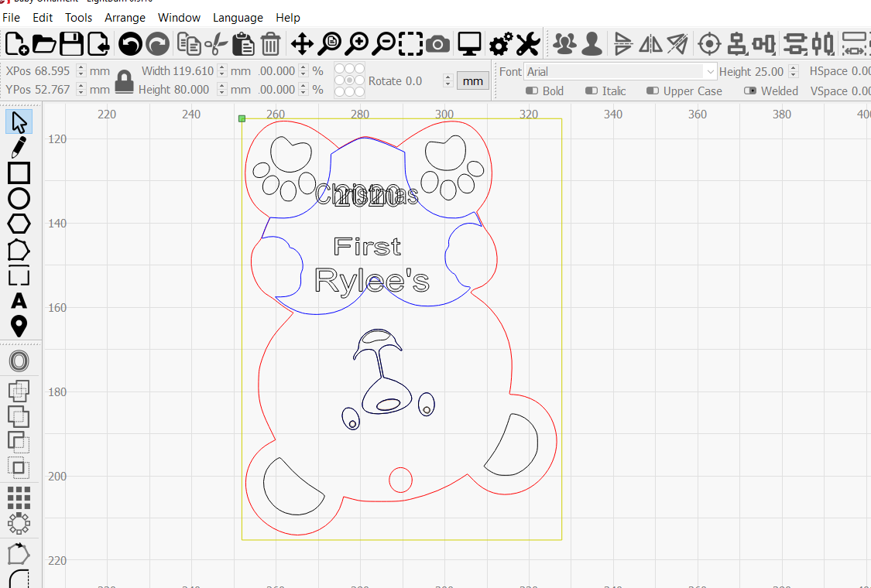
Task: Delete selection with trash icon
Action: pyautogui.click(x=270, y=44)
